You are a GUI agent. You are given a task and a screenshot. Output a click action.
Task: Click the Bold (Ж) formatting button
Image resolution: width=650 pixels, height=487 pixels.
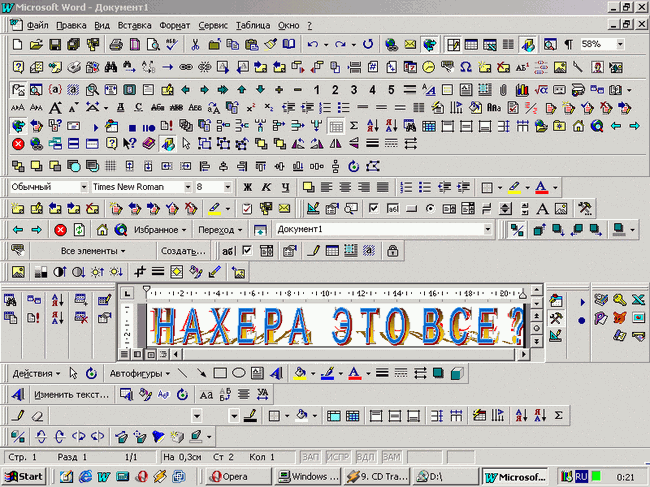(x=247, y=187)
